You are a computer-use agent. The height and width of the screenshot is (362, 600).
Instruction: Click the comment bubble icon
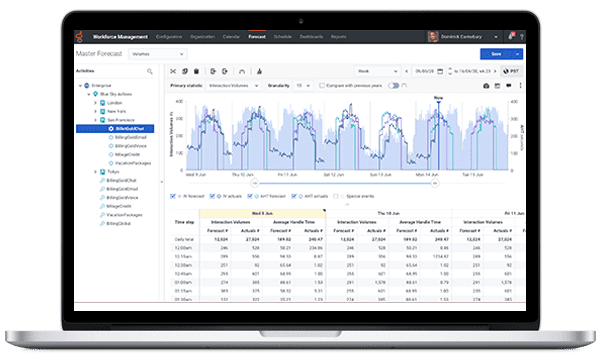[x=509, y=86]
